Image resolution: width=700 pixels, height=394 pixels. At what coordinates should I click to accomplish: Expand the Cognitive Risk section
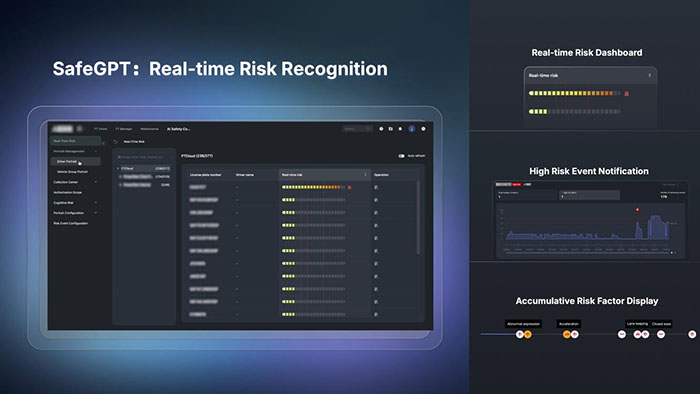coord(96,203)
